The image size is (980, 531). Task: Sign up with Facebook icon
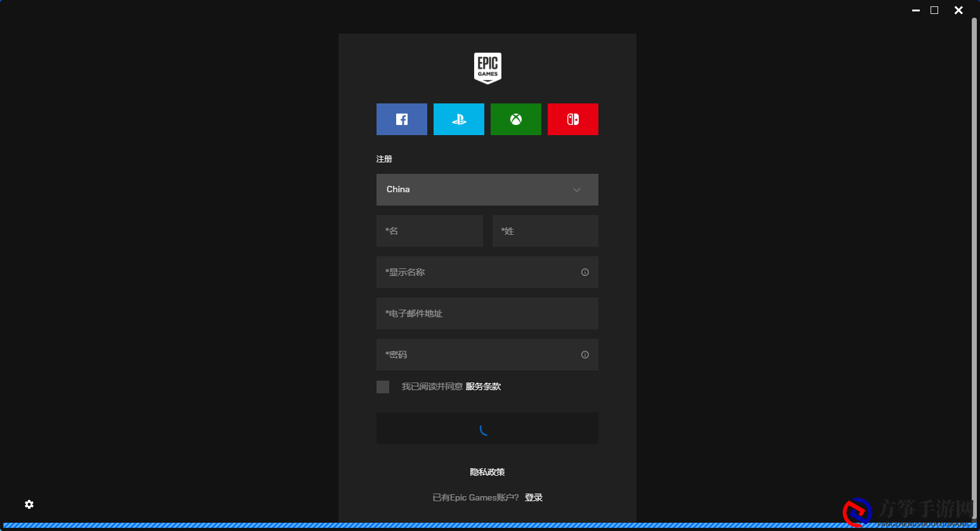(402, 119)
